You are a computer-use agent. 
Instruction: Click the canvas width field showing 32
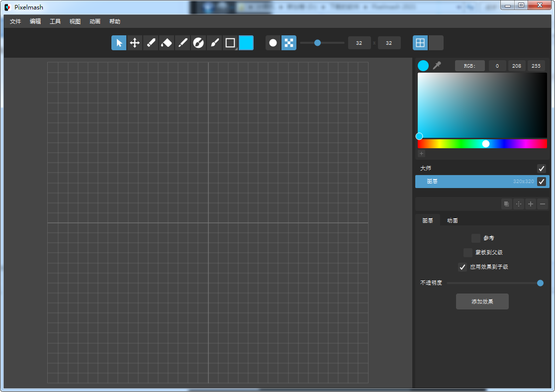[x=359, y=43]
